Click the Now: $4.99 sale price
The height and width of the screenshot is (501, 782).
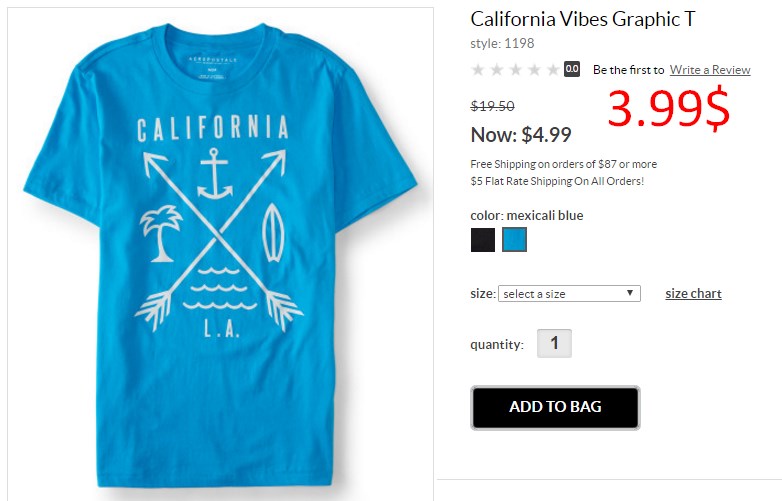coord(521,135)
